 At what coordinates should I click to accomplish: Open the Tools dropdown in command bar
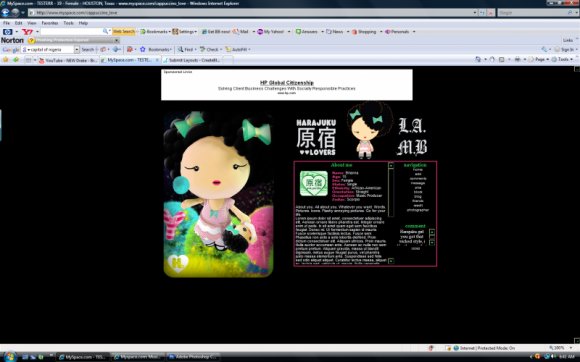coord(571,59)
